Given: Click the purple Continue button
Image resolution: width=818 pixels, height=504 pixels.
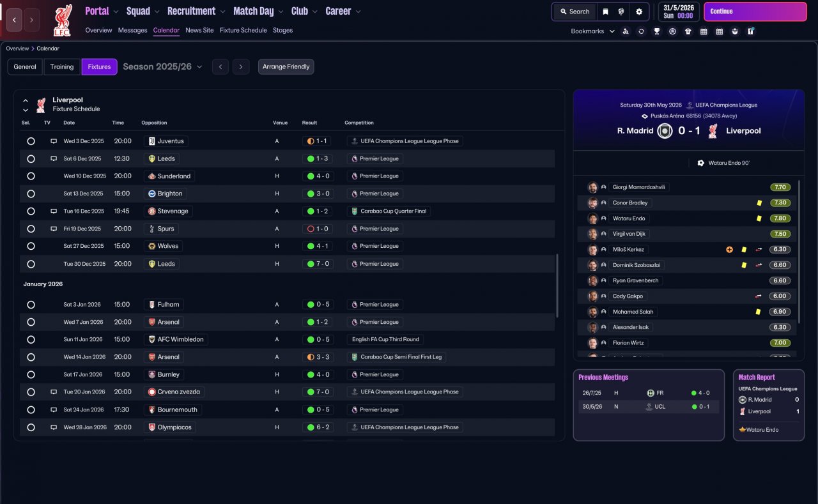Looking at the screenshot, I should click(755, 11).
